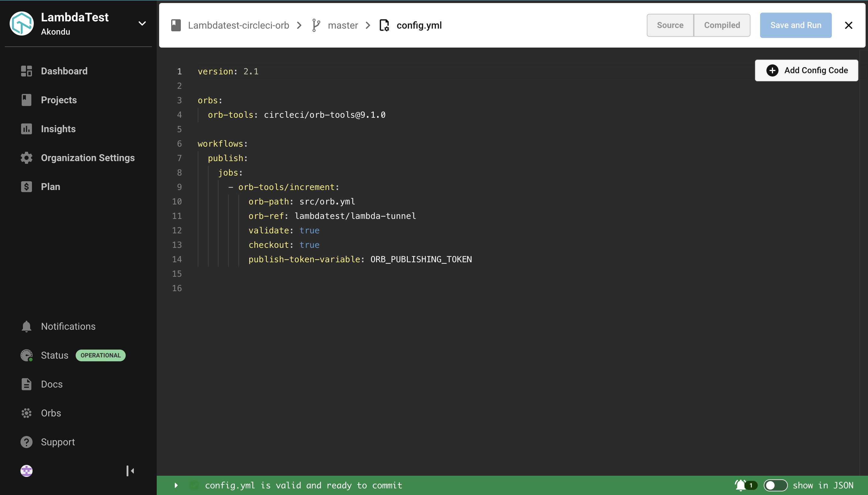868x495 pixels.
Task: Click the user avatar at sidebar bottom
Action: click(26, 471)
